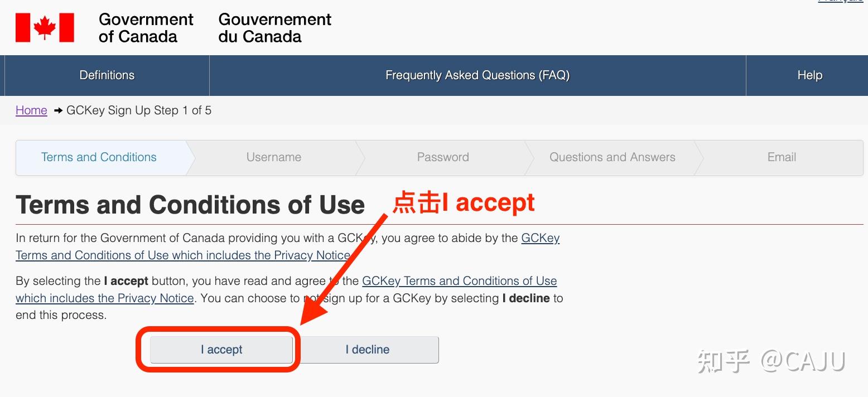Click the Gouvernement du Canada French wordmark

274,28
